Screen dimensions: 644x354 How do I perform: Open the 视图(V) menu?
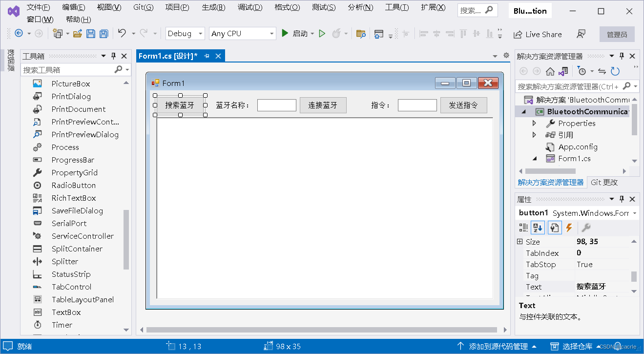[109, 7]
